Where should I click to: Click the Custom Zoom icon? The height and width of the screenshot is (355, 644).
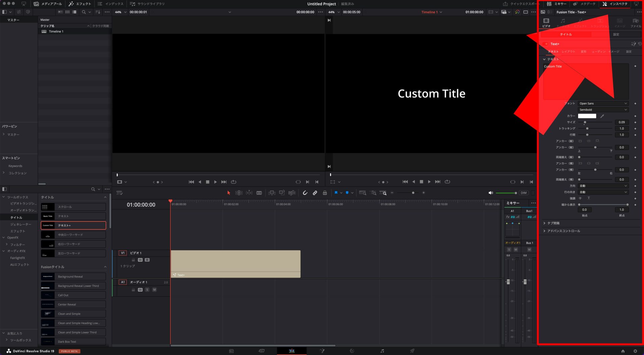(x=383, y=193)
